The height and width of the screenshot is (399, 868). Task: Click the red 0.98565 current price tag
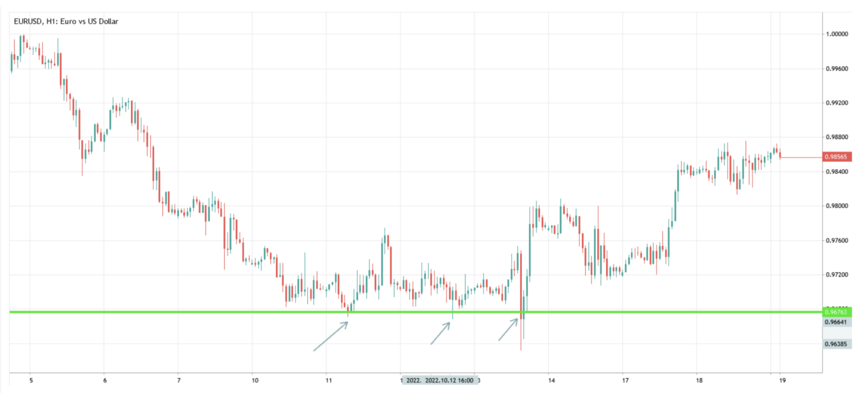click(x=836, y=157)
